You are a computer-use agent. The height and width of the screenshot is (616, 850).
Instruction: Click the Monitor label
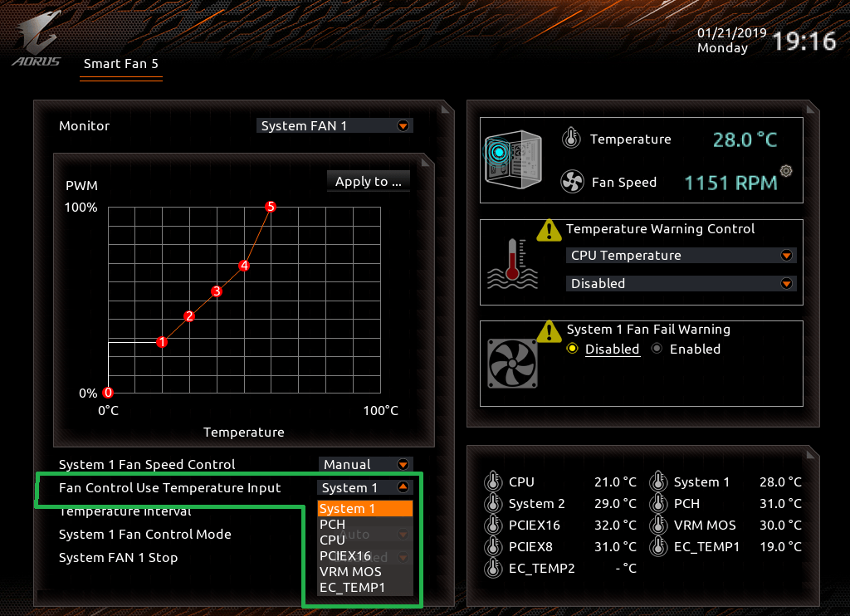(84, 126)
